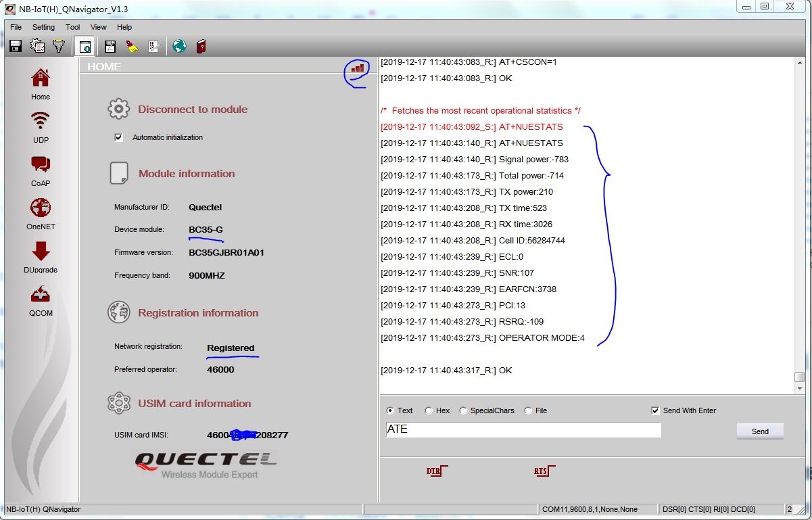The image size is (812, 520).
Task: Click the Module information page icon
Action: point(118,173)
